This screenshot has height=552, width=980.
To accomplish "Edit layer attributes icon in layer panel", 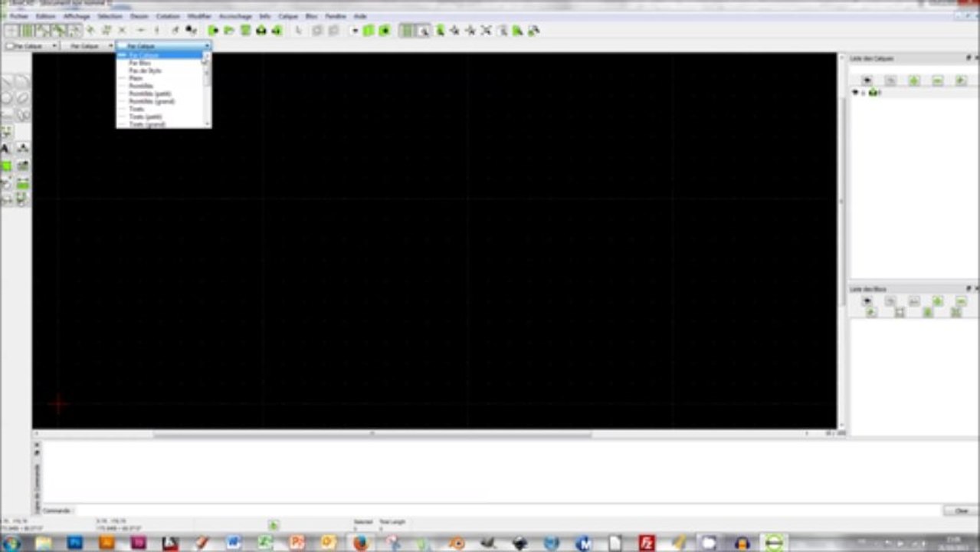I will (961, 80).
